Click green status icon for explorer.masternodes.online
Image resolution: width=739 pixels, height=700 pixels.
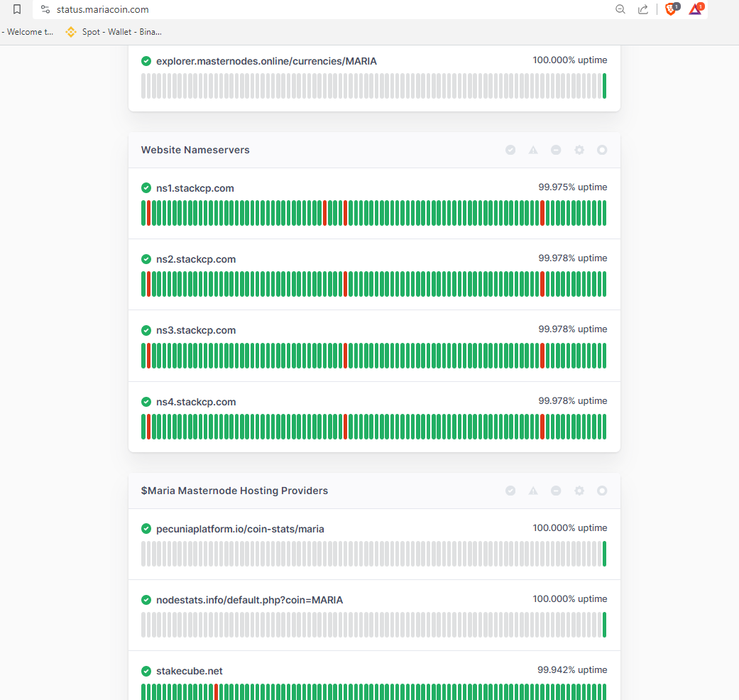tap(146, 61)
